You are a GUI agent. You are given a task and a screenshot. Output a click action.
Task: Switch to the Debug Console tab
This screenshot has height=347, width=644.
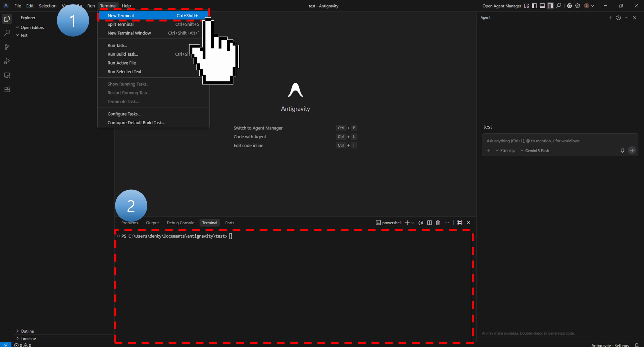pos(180,223)
